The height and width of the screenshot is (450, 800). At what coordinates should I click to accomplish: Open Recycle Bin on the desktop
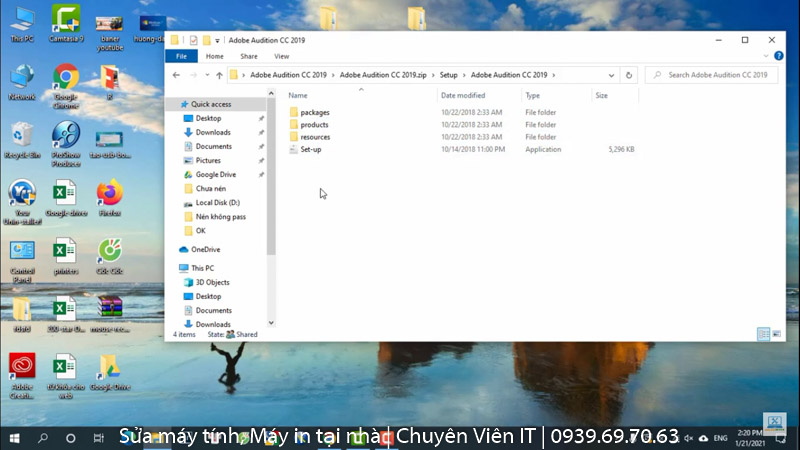point(21,138)
